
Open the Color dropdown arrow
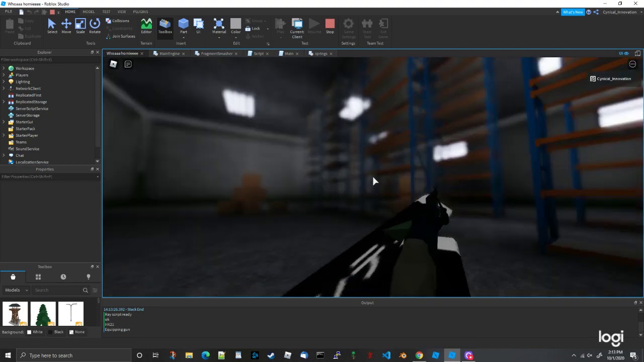pos(236,37)
